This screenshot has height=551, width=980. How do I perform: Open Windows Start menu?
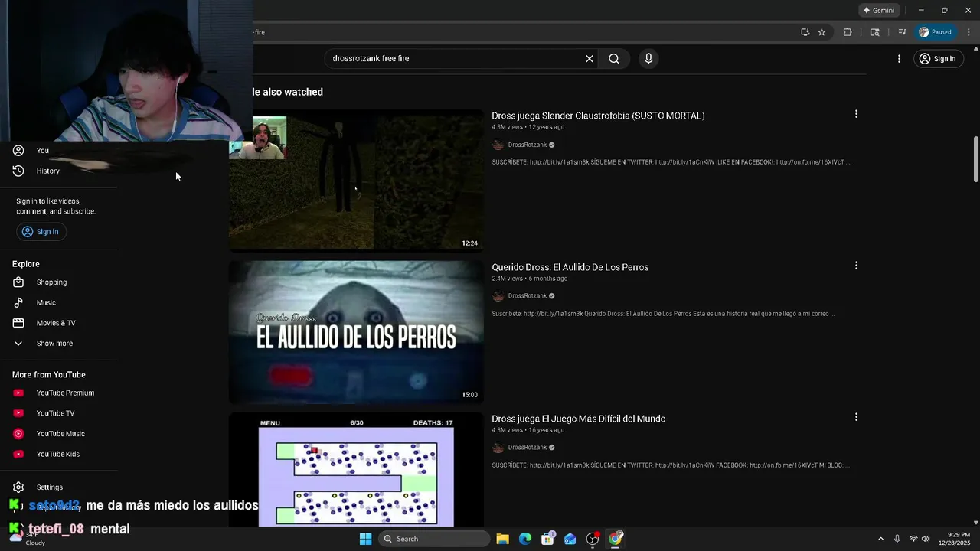click(365, 539)
